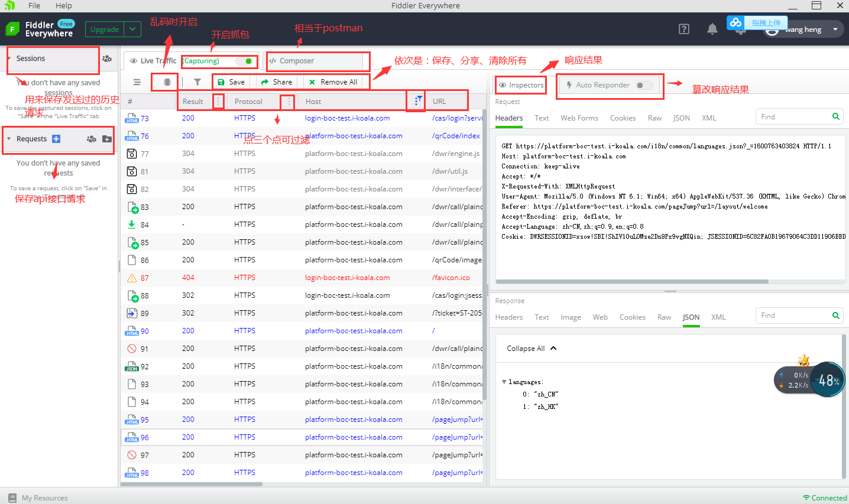
Task: Click the Host column filter icon
Action: [419, 100]
